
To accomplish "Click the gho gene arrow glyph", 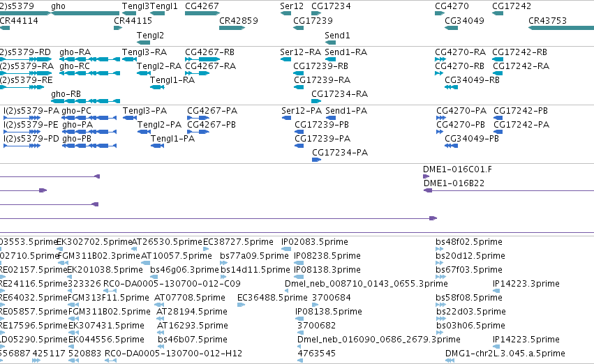I will [x=85, y=14].
